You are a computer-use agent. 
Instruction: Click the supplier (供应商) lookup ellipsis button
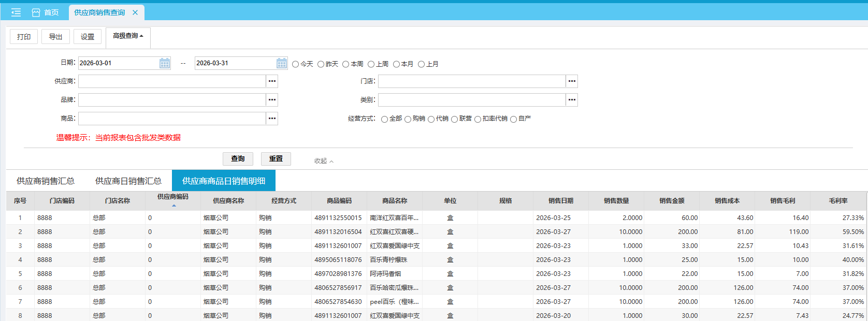[272, 81]
